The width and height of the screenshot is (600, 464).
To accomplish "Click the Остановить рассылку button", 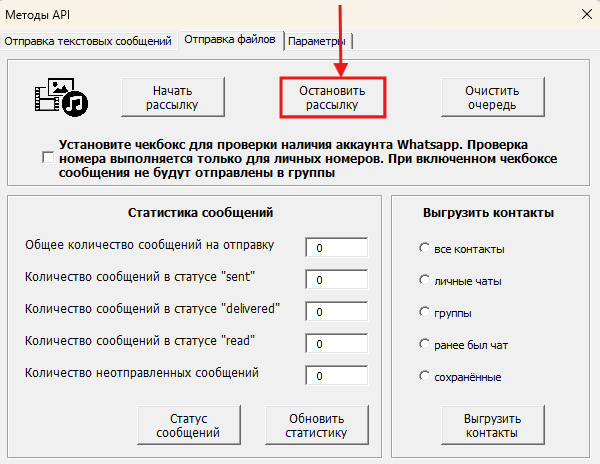I will tap(333, 97).
